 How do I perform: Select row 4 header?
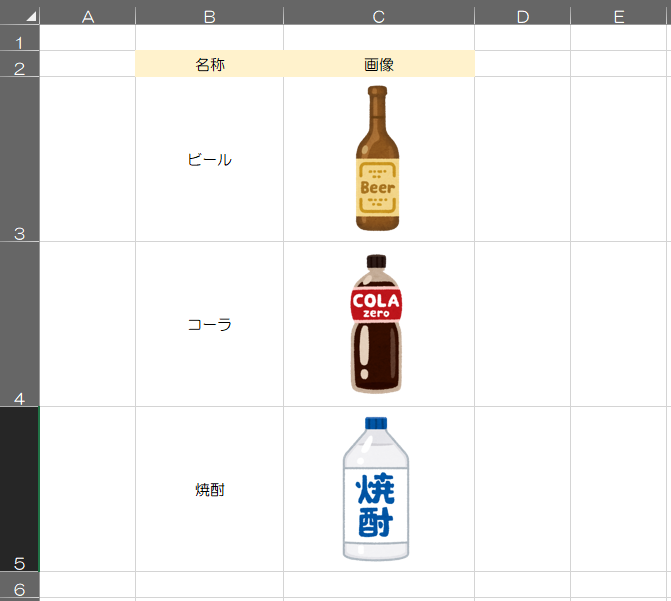click(20, 324)
